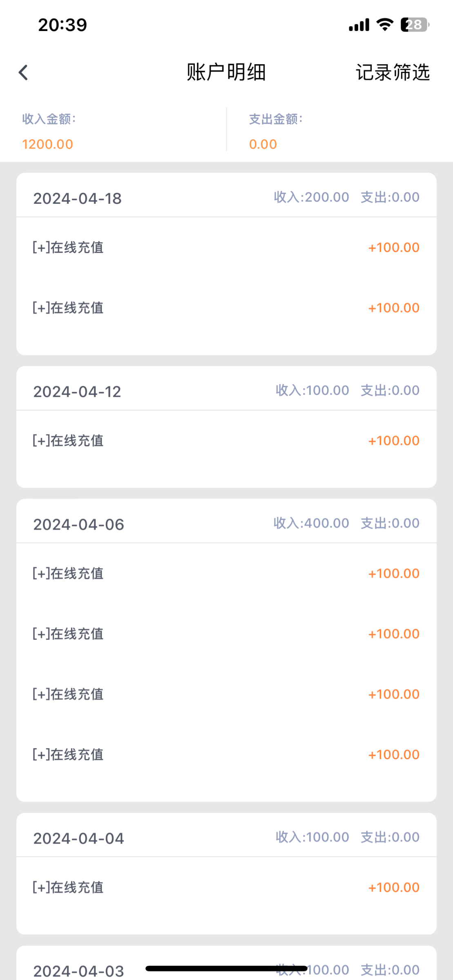Tap the back arrow icon
Image resolution: width=453 pixels, height=980 pixels.
click(x=23, y=73)
